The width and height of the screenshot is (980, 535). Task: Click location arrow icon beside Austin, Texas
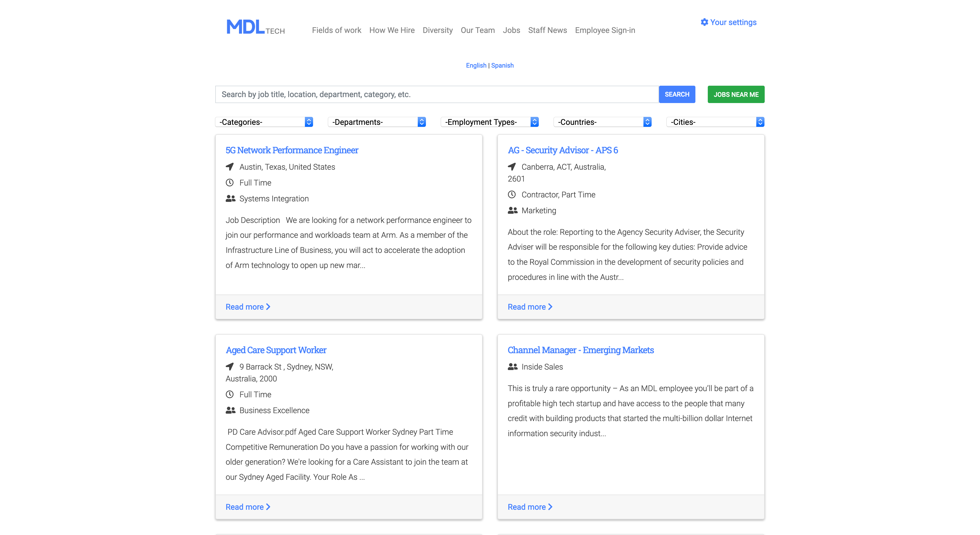pos(230,167)
